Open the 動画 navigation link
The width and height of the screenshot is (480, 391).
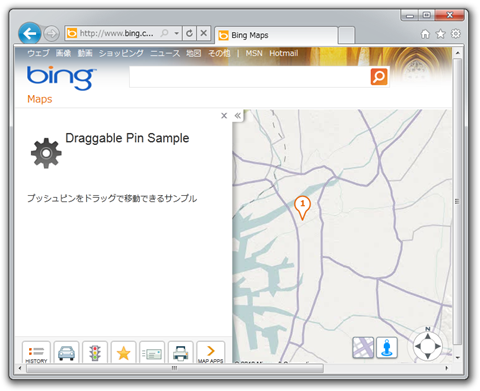(85, 53)
